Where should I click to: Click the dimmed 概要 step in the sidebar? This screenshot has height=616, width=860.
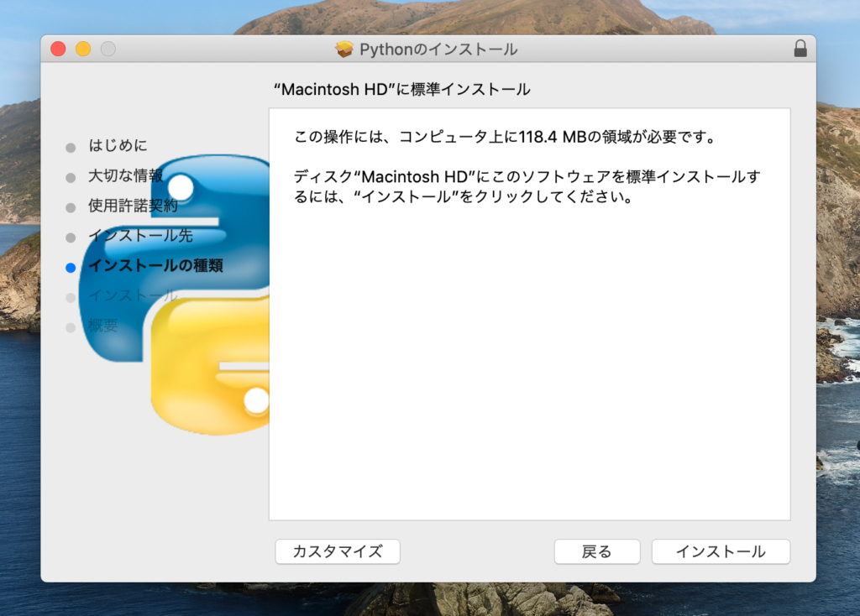103,326
